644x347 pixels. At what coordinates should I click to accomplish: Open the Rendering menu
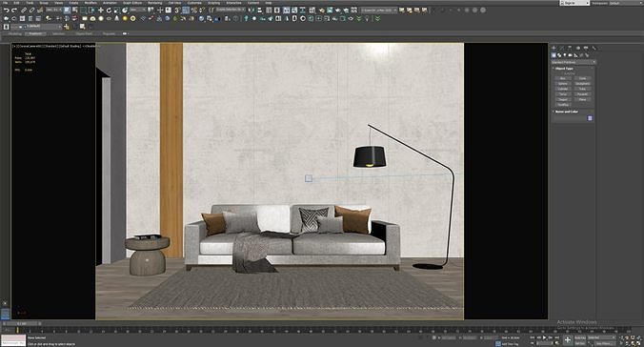pyautogui.click(x=155, y=3)
